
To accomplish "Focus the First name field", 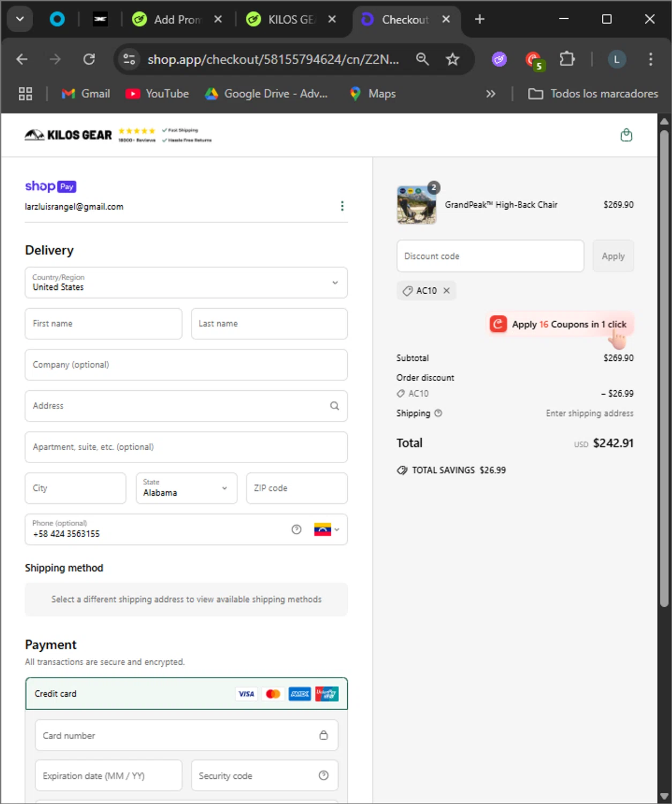I will pyautogui.click(x=103, y=324).
